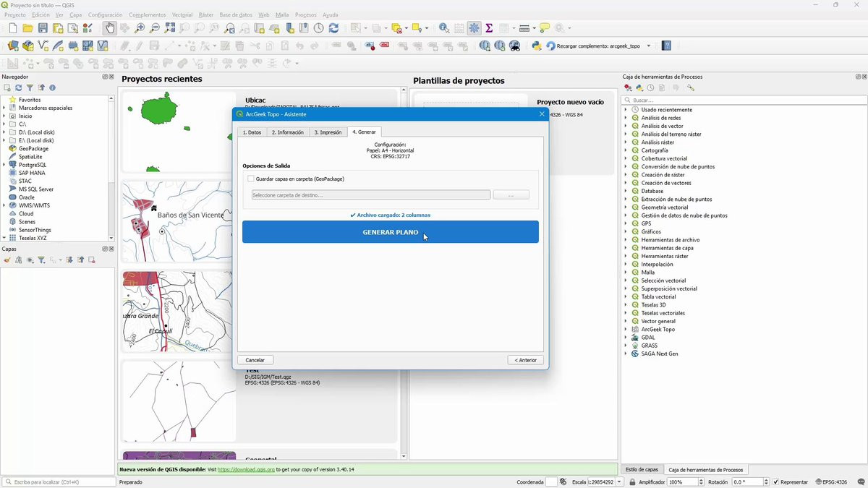
Task: Expand the ArcGeek Topo toolbox group
Action: tap(626, 329)
